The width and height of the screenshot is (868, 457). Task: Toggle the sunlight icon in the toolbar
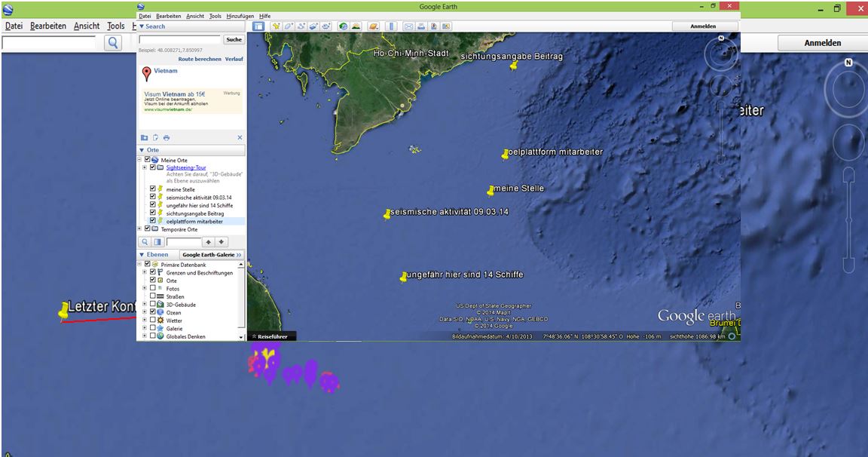(356, 26)
